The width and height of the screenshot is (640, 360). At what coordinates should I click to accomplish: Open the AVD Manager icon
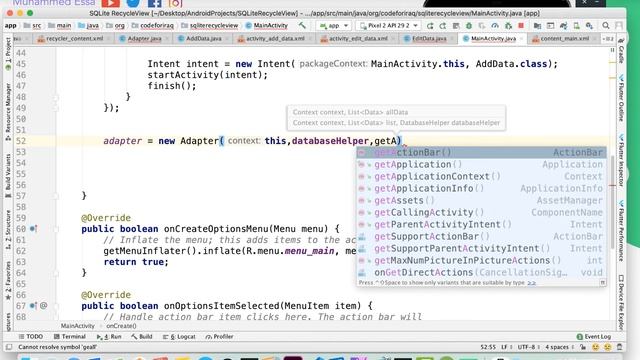point(577,26)
